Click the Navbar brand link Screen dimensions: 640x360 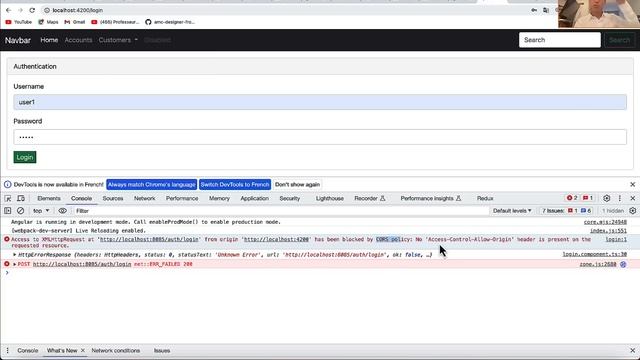[18, 40]
